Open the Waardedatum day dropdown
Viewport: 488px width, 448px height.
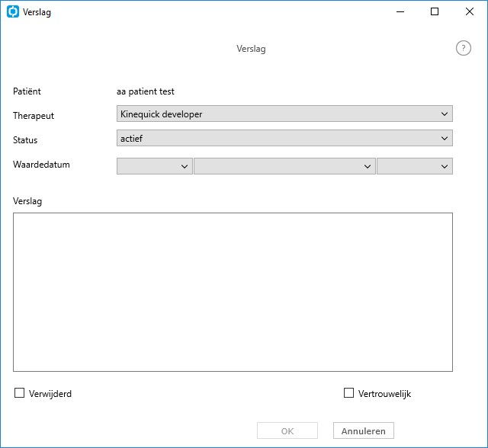click(x=154, y=166)
